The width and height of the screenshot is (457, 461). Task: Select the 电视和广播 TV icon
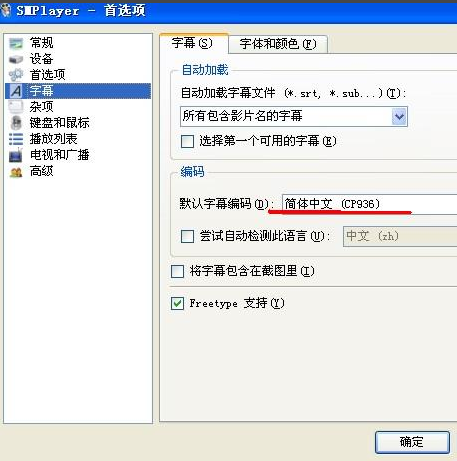pyautogui.click(x=16, y=155)
